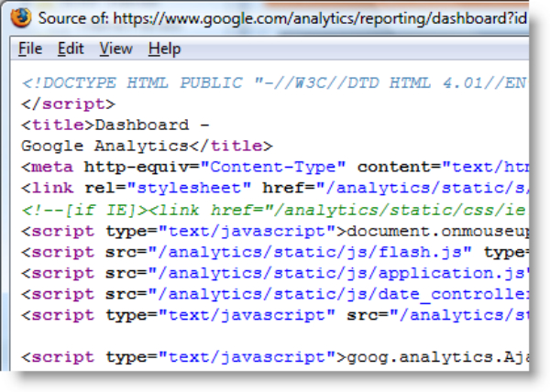Screen dimensions: 550x392
Task: Click the script line with goog.analytics
Action: click(x=275, y=357)
